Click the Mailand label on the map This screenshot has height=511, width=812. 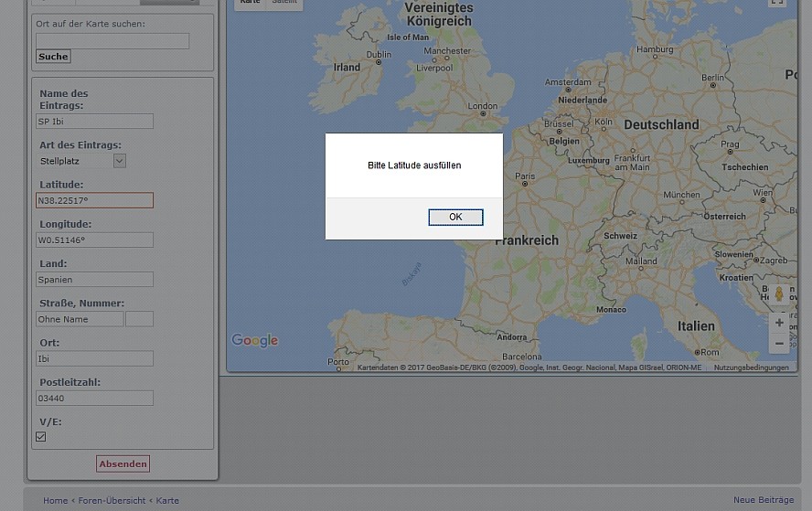(x=641, y=261)
